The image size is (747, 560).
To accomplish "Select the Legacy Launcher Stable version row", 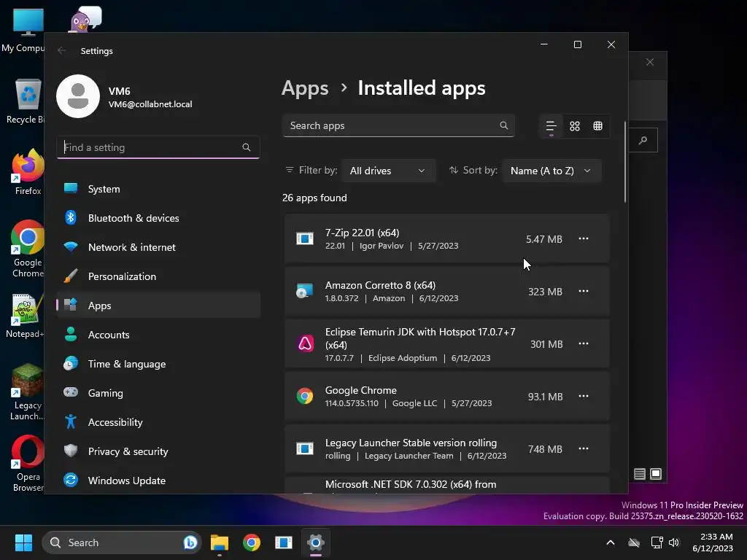I will click(447, 448).
